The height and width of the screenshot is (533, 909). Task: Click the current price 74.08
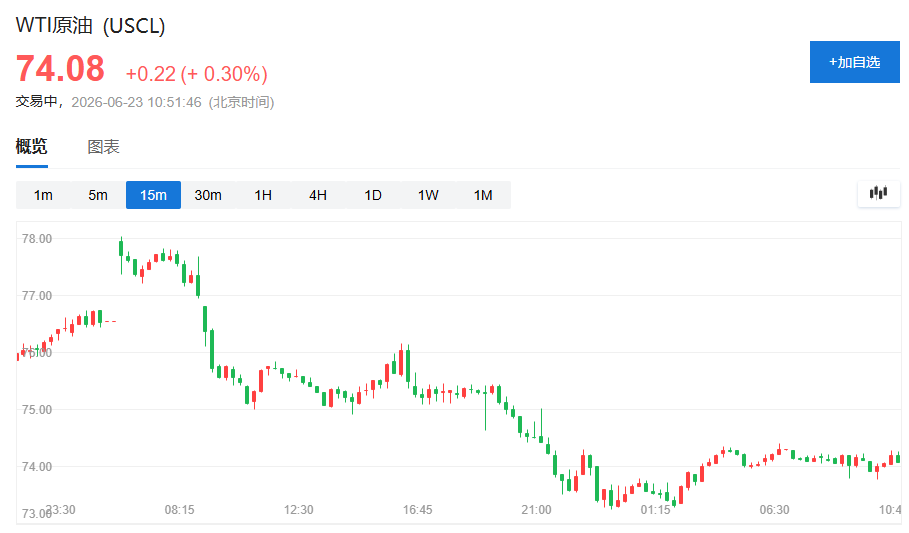click(x=60, y=68)
